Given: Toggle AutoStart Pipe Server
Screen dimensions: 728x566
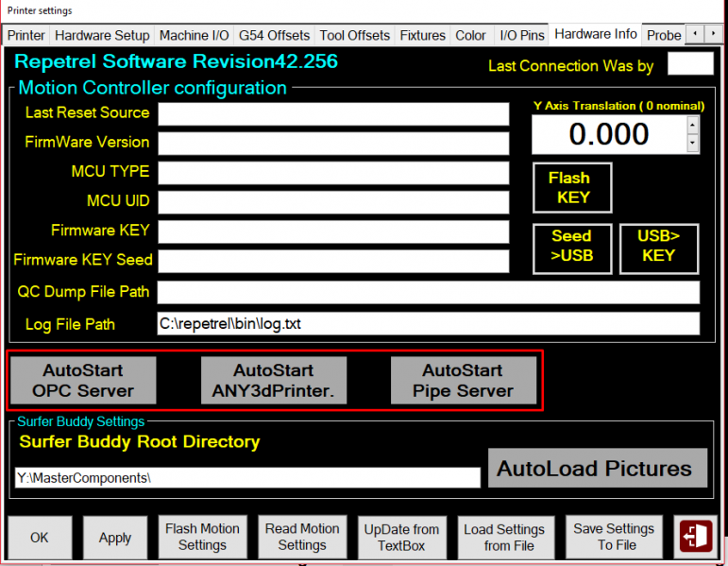Looking at the screenshot, I should pyautogui.click(x=463, y=381).
